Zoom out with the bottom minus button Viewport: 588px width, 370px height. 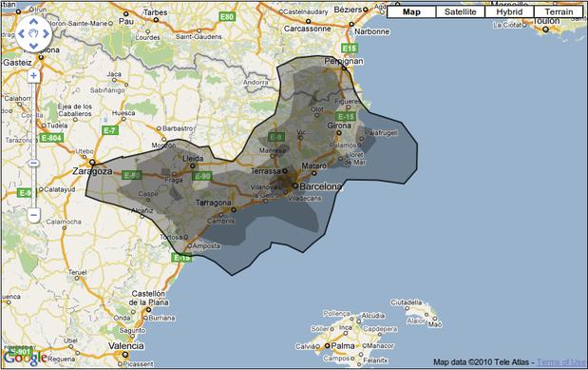click(x=34, y=215)
